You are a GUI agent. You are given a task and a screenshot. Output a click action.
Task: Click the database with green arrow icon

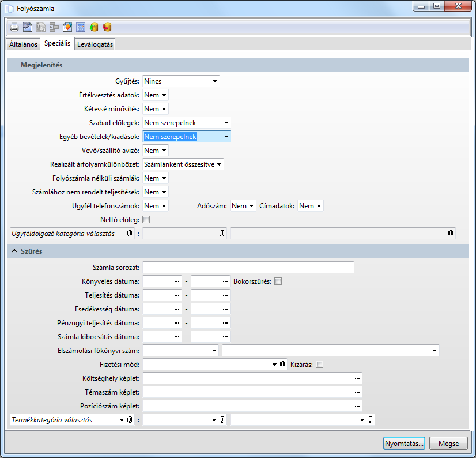click(x=94, y=27)
